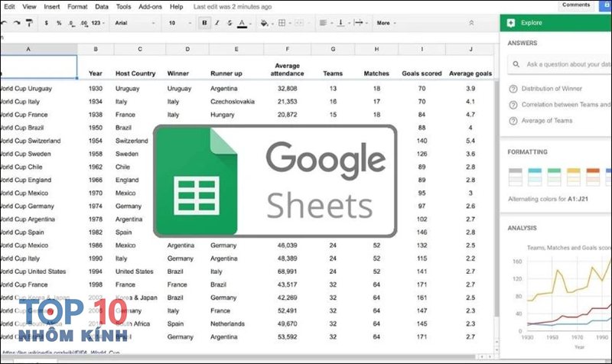Screen dimensions: 612x364
Task: Open the Help menu
Action: pos(176,7)
